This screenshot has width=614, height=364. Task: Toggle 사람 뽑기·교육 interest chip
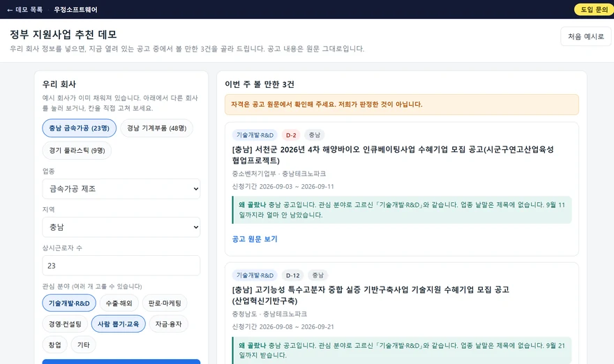click(118, 324)
